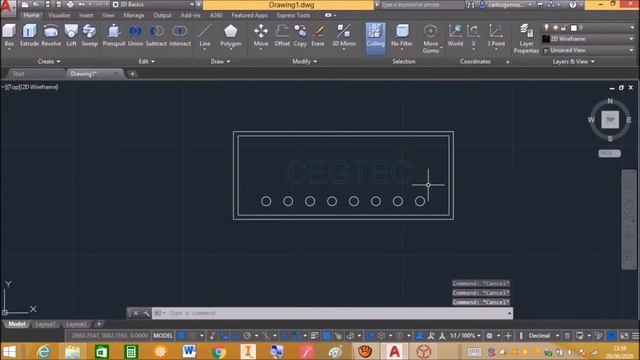Screen dimensions: 640x360
Task: Expand the Layers & View panel
Action: tap(573, 61)
